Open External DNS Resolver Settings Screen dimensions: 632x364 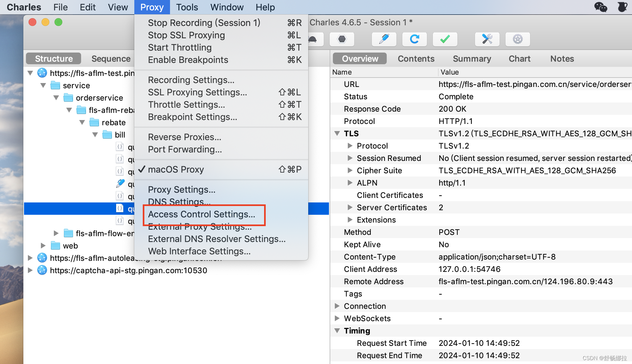coord(221,239)
